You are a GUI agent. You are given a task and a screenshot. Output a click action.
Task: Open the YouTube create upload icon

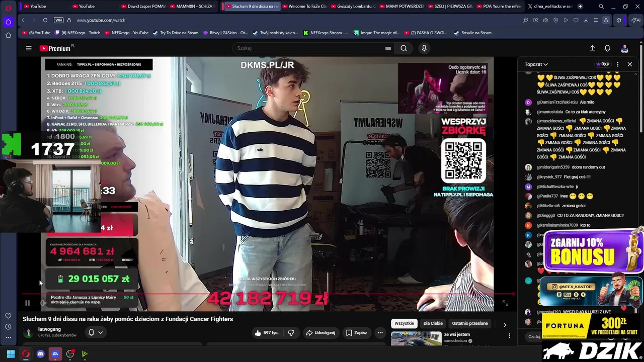coord(592,48)
